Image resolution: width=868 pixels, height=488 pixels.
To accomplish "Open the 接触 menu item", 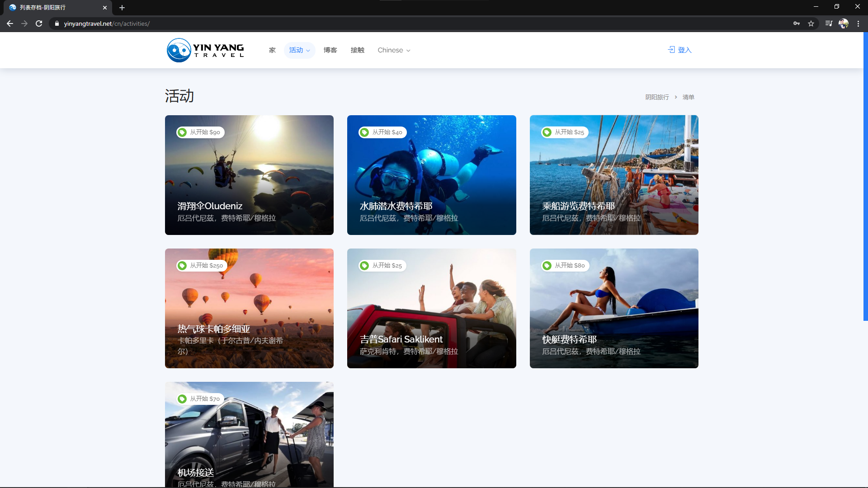I will click(357, 50).
